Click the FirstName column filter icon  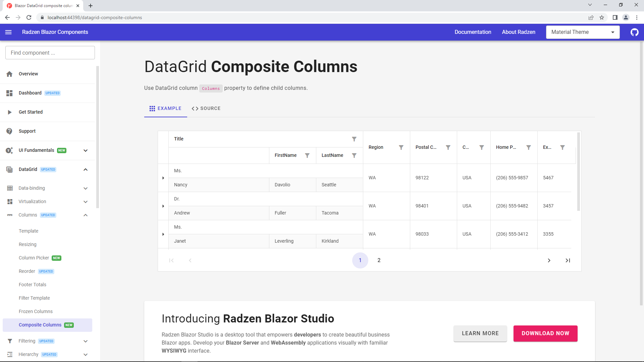307,156
